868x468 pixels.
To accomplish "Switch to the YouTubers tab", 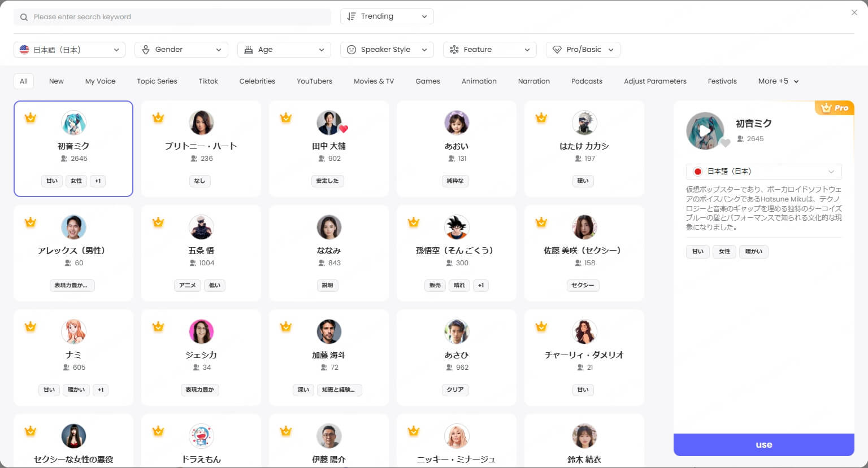I will pos(315,81).
